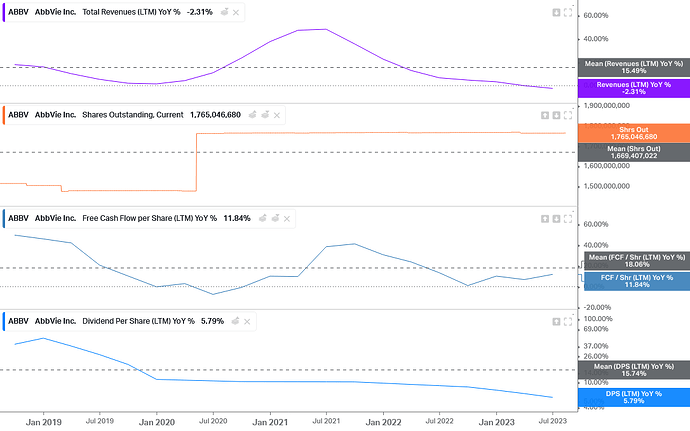Click 'Free Cash Flow per Share (LTM) YoY %' name

click(150, 218)
